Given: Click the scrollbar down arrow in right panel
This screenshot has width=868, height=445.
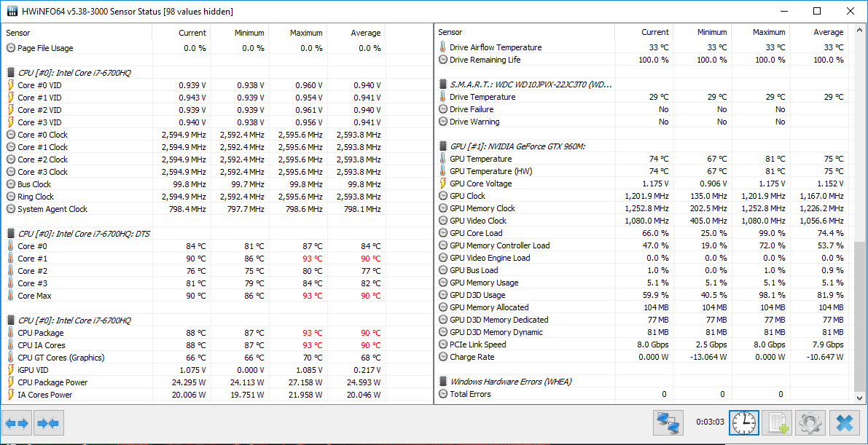Looking at the screenshot, I should tap(859, 398).
